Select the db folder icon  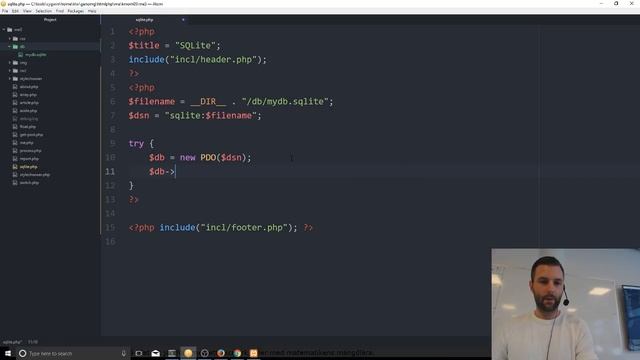pos(15,47)
